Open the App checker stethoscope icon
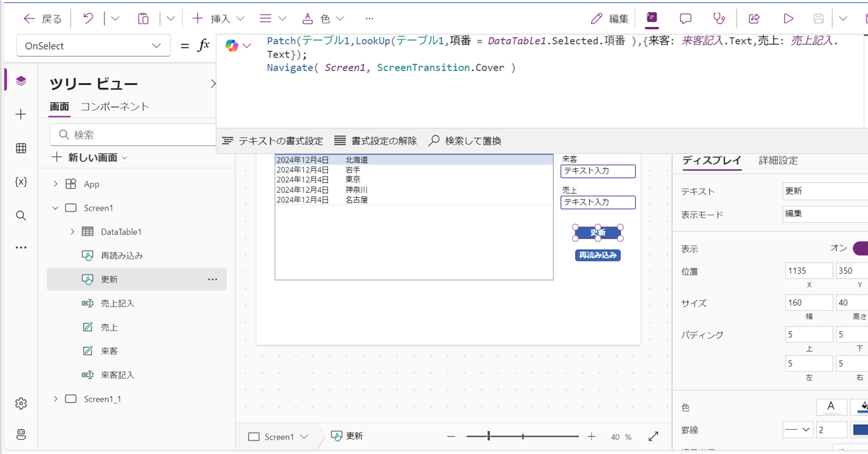Image resolution: width=868 pixels, height=454 pixels. (x=719, y=18)
